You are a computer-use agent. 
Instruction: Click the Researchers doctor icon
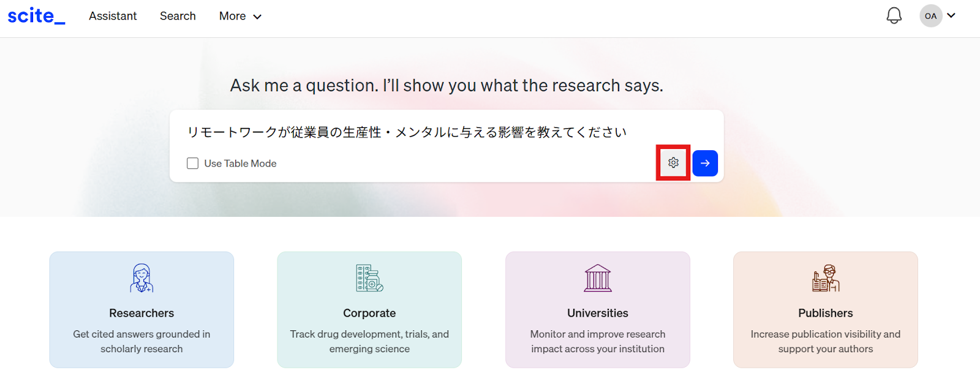pyautogui.click(x=141, y=278)
